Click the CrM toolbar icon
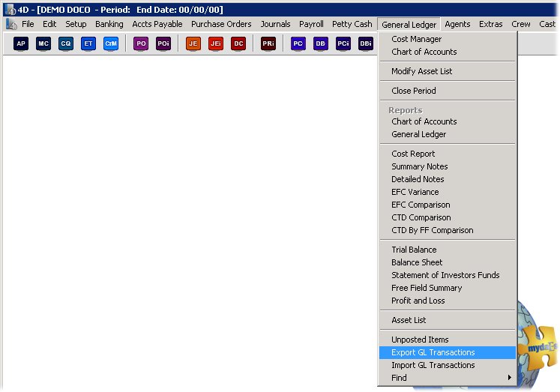This screenshot has width=560, height=392. coord(111,43)
